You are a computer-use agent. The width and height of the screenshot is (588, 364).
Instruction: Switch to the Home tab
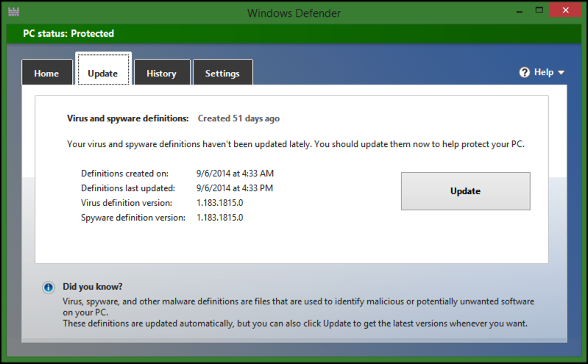(47, 72)
